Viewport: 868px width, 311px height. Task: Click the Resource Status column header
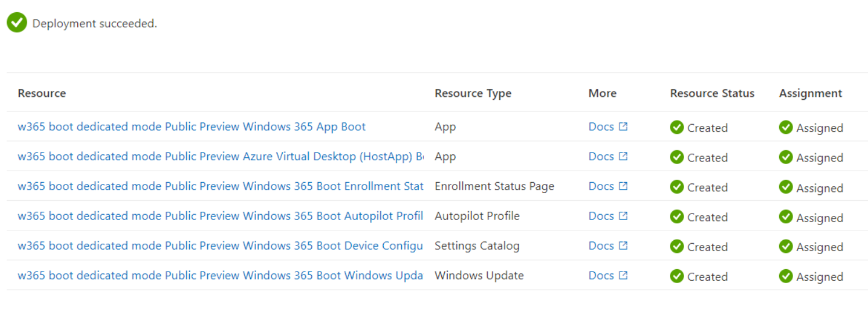pos(712,93)
